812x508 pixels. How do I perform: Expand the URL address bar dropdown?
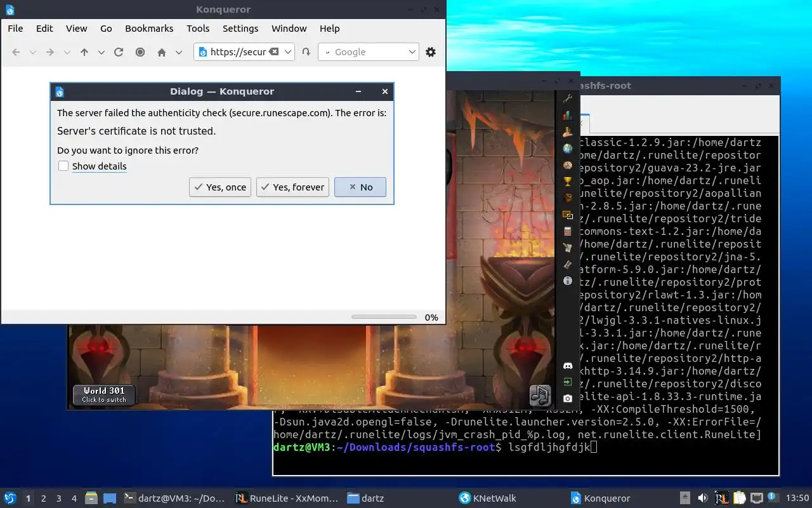(x=288, y=52)
